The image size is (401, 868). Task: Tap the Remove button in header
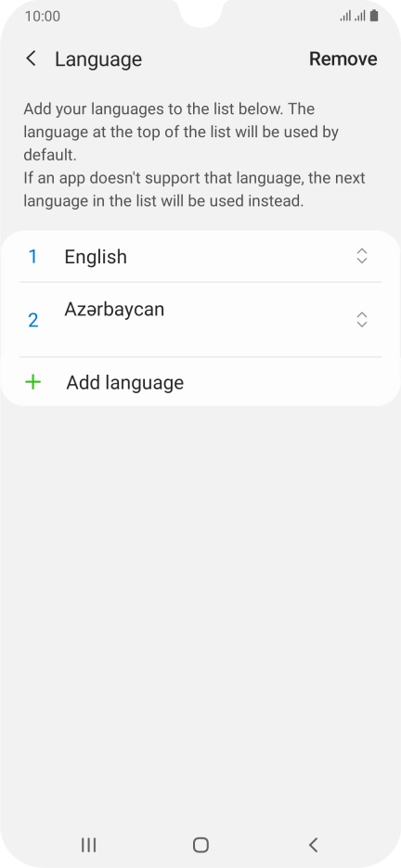click(x=343, y=58)
